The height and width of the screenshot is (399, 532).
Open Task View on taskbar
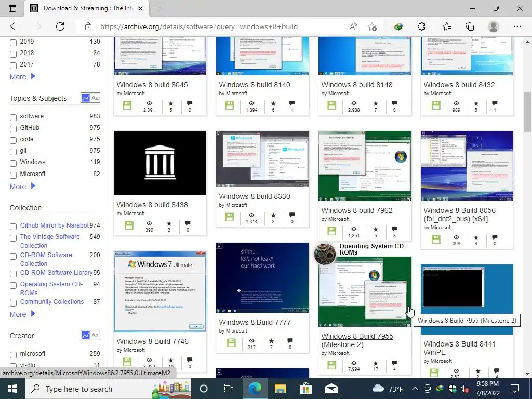point(229,389)
